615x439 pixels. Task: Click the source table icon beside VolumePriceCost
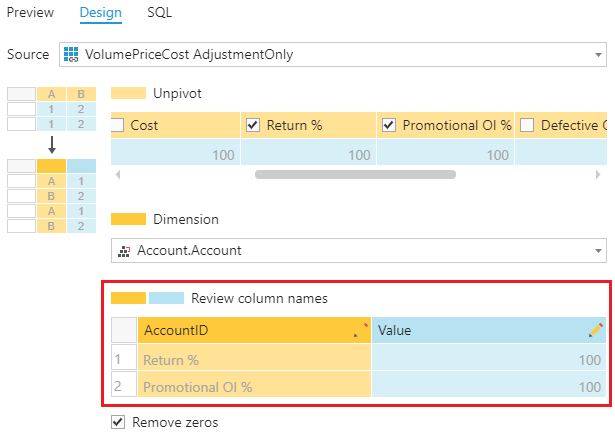point(70,54)
